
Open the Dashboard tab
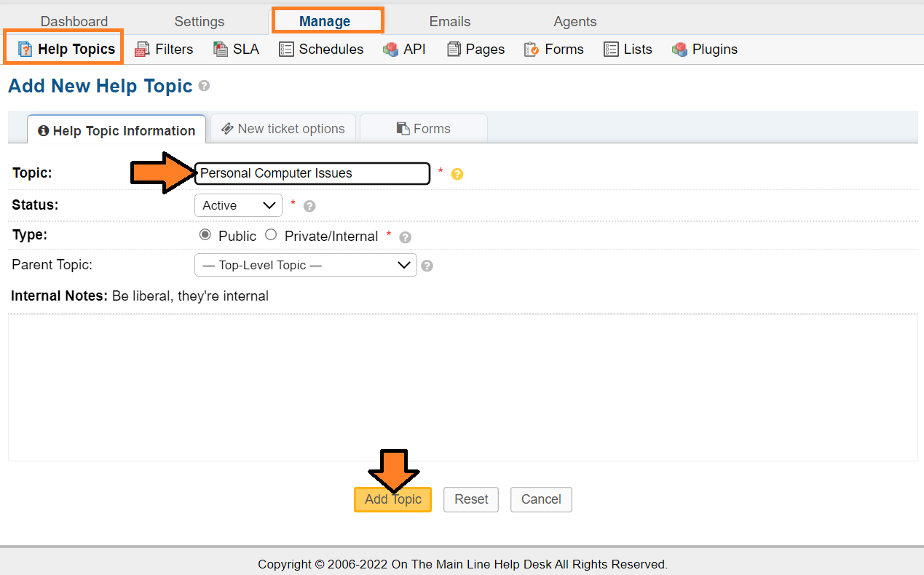coord(74,21)
